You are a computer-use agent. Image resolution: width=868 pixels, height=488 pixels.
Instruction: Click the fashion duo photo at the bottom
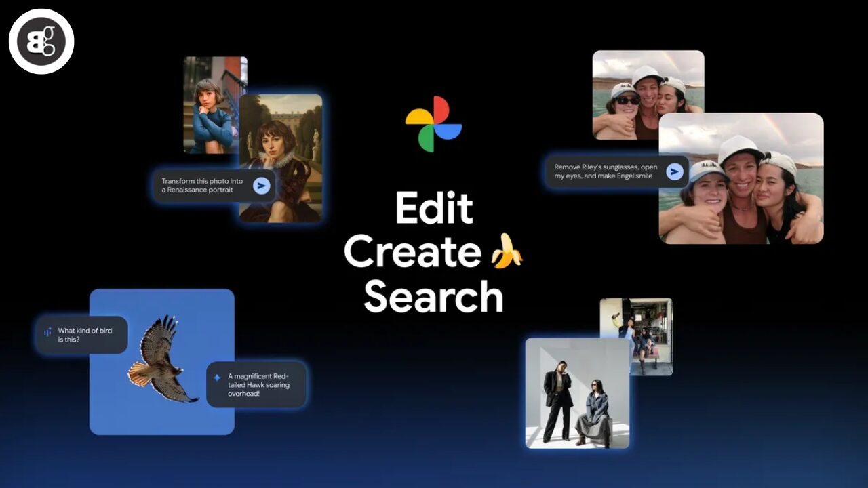point(576,393)
